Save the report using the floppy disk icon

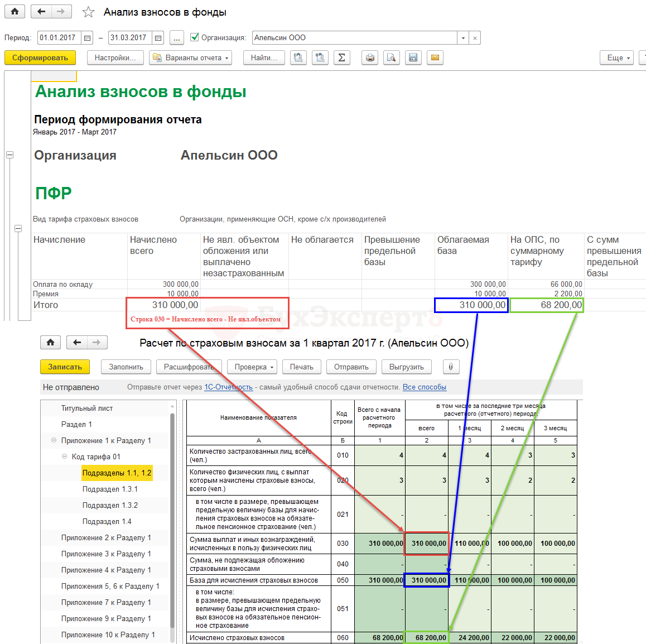click(x=413, y=57)
